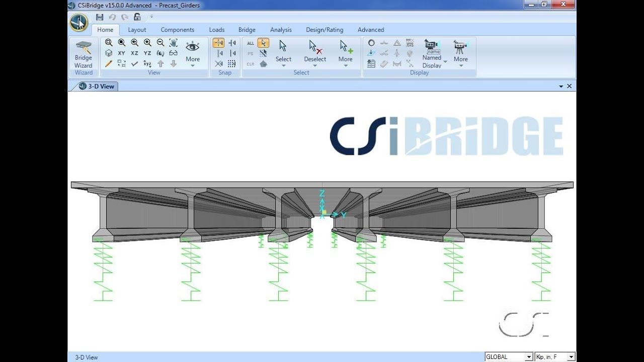The width and height of the screenshot is (644, 362).
Task: Restore full view with the filled-lens magnifier icon
Action: tap(122, 43)
